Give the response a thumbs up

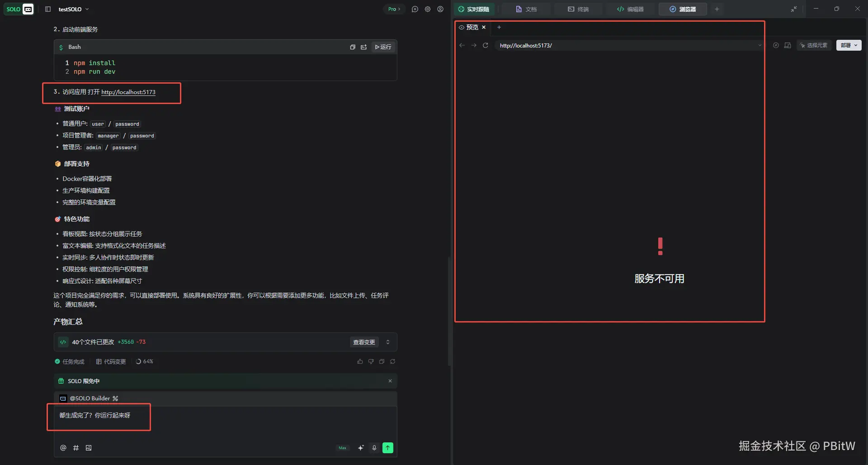[360, 361]
